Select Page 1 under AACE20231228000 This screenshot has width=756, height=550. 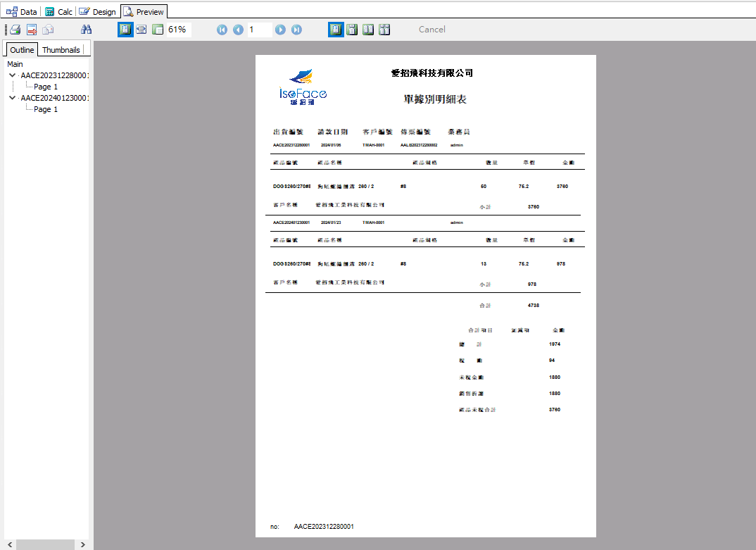click(x=46, y=87)
